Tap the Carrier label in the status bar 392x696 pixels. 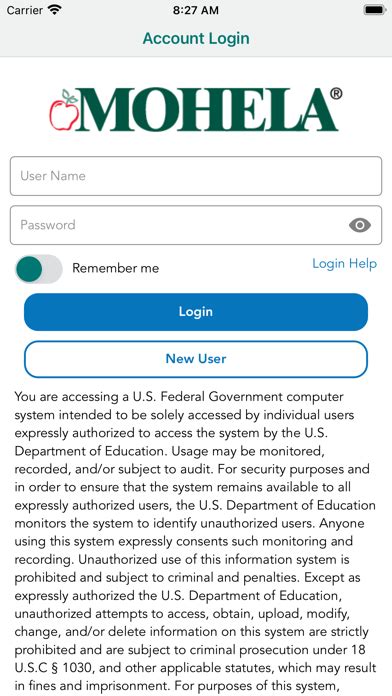point(25,10)
